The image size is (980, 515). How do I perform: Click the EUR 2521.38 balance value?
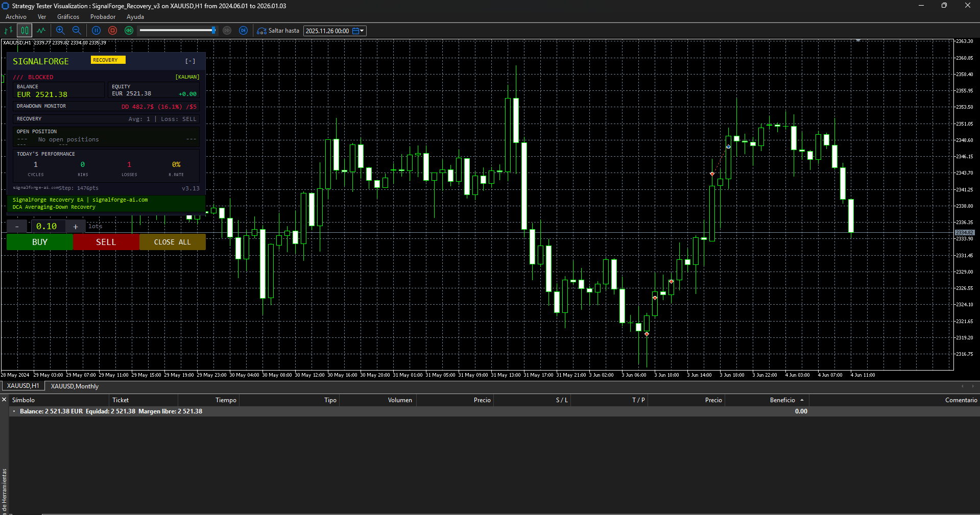[x=42, y=94]
